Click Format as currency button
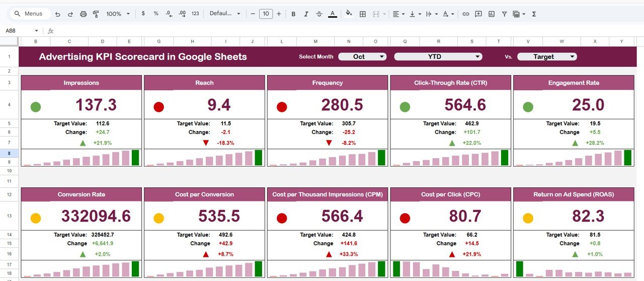Screen dimensions: 644x281 pyautogui.click(x=143, y=14)
